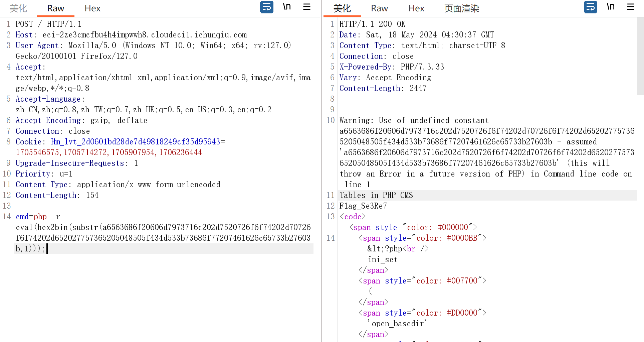Click the Host header line

tap(131, 35)
